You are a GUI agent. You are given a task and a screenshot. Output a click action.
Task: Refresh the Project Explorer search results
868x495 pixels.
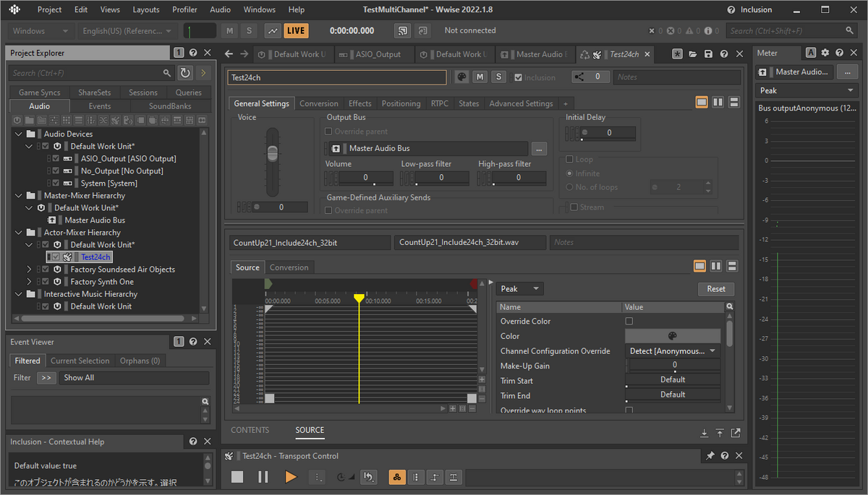pos(185,73)
